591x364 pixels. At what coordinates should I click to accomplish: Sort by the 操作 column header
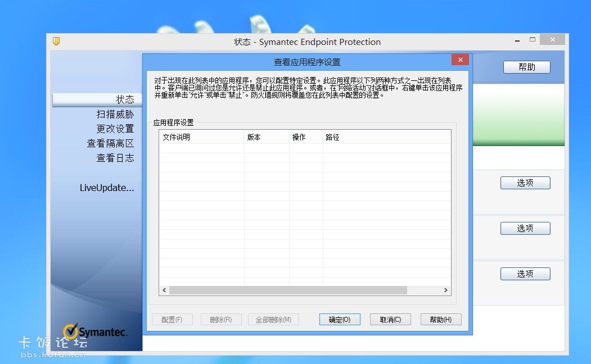click(306, 137)
